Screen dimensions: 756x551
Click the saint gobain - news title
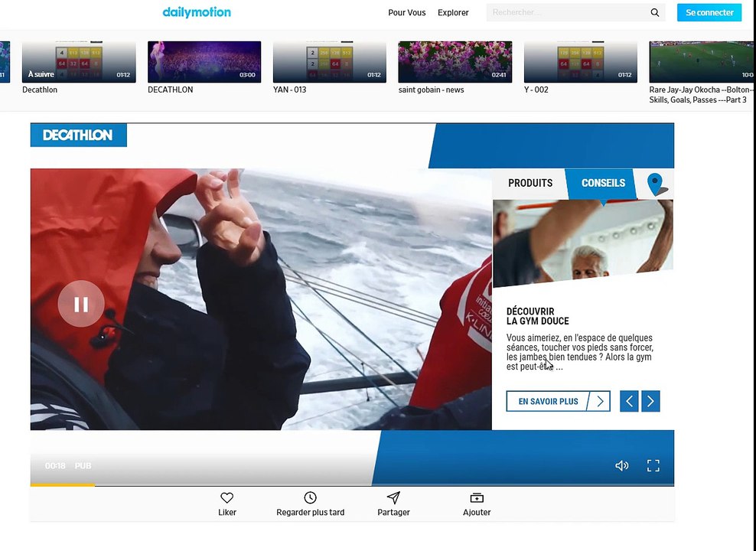tap(431, 90)
